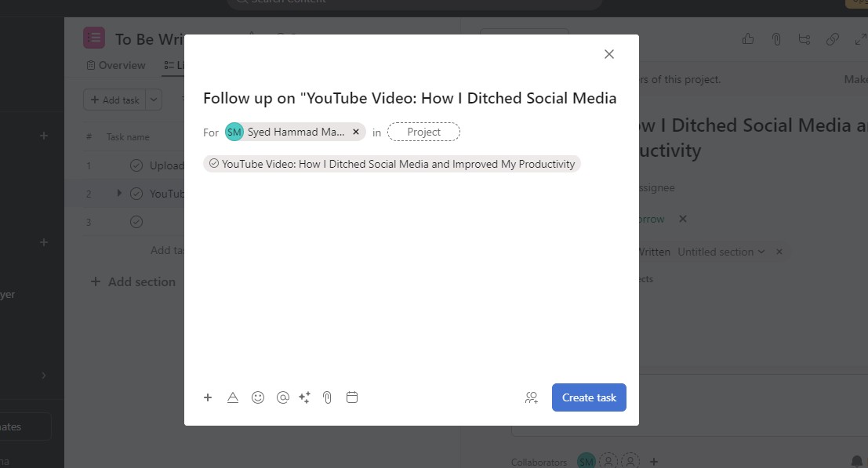Expand subtasks of the YouTube task row
Image resolution: width=868 pixels, height=468 pixels.
tap(119, 193)
